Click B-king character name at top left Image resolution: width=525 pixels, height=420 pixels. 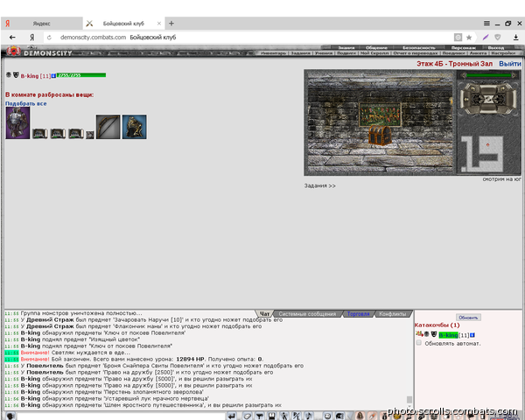point(30,76)
